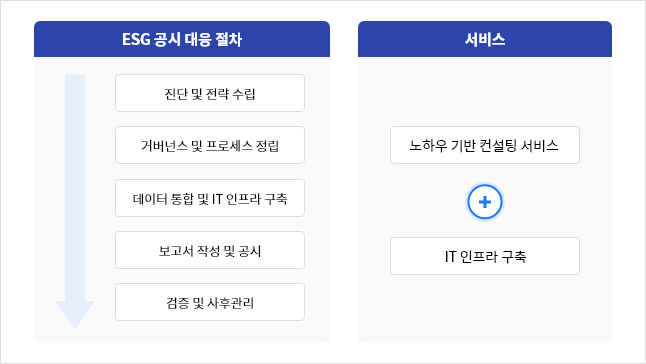Image resolution: width=646 pixels, height=364 pixels.
Task: Click the ESG 공시 대응 절차 header
Action: [x=182, y=39]
